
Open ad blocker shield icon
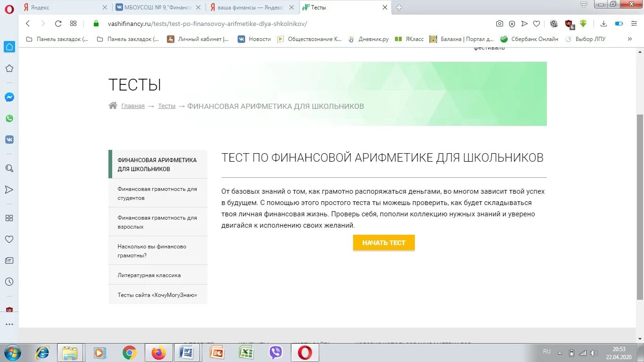point(512,24)
